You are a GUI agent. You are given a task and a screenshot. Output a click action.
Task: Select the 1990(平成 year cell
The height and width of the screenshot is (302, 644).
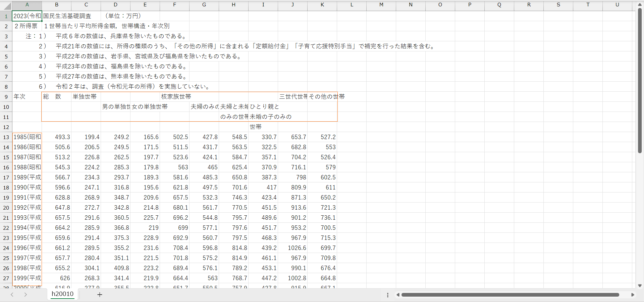click(x=27, y=187)
